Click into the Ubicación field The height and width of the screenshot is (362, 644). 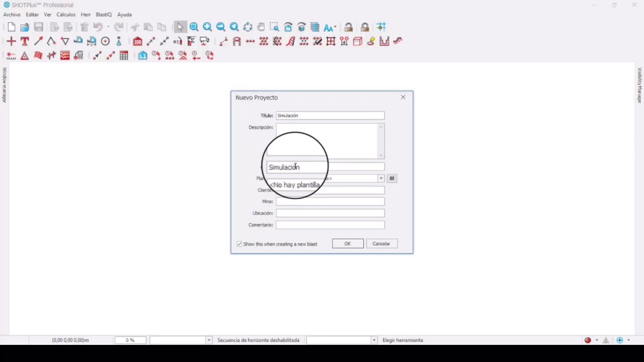click(330, 213)
